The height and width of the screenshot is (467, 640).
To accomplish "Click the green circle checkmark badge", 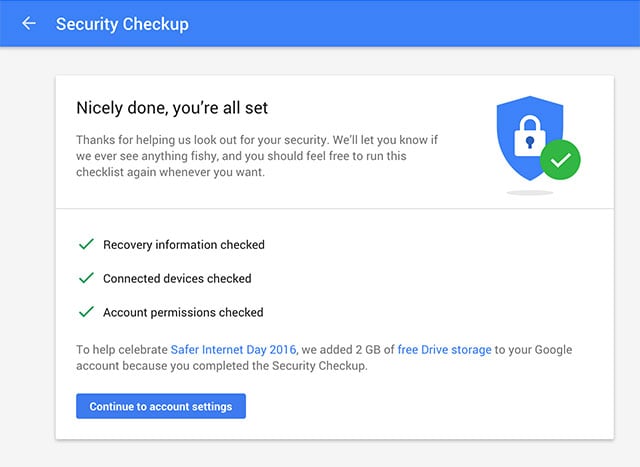I will click(560, 160).
